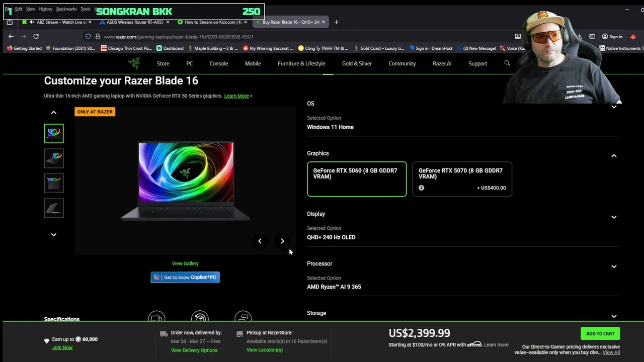Open the View Gallery link
Viewport: 644px width, 362px height.
pos(185,263)
